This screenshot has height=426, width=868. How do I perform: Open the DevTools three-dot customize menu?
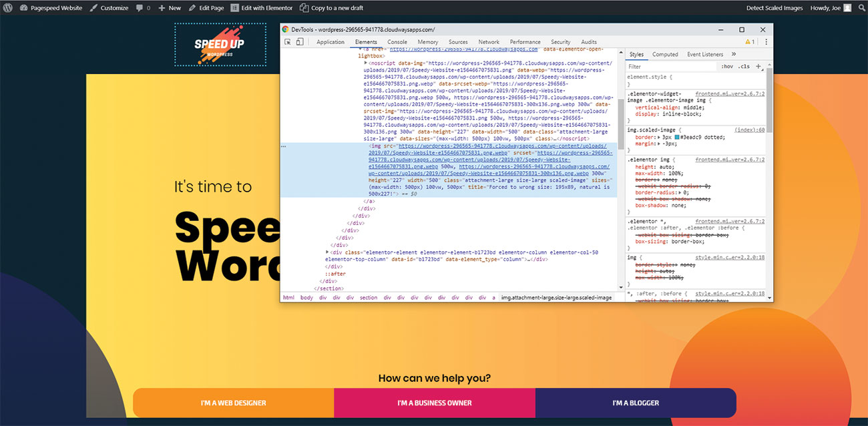click(x=766, y=42)
